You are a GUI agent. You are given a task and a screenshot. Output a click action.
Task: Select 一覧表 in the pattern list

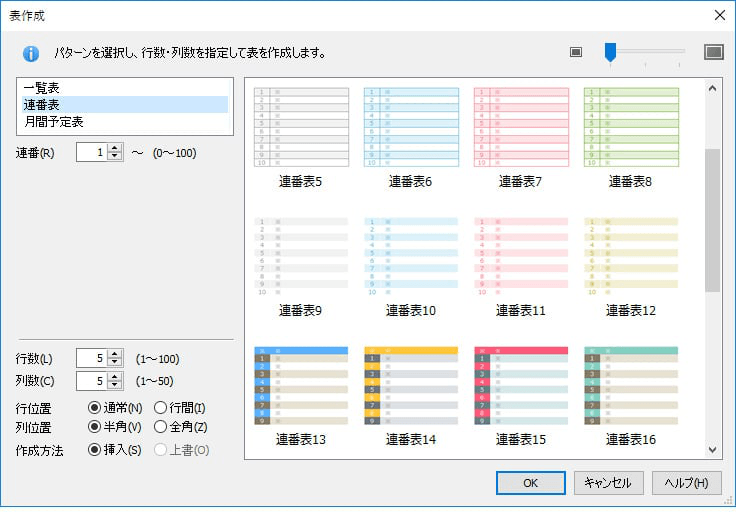(43, 88)
